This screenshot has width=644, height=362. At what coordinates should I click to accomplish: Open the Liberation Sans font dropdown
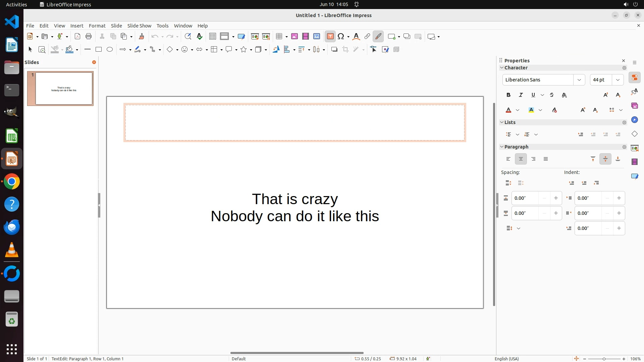(x=579, y=80)
